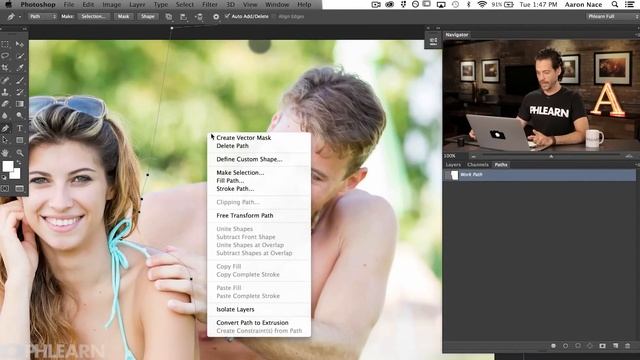This screenshot has width=640, height=360.
Task: Switch to the Channels tab
Action: point(478,165)
